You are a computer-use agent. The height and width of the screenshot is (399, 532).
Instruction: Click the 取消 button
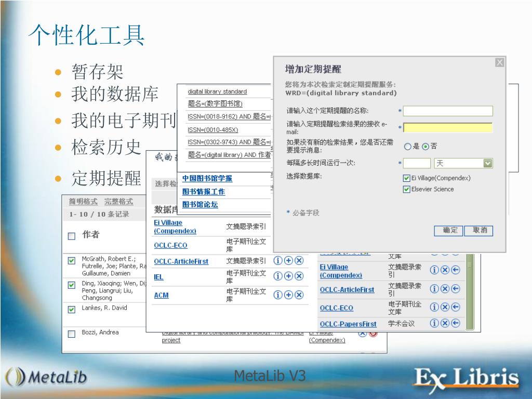(478, 231)
